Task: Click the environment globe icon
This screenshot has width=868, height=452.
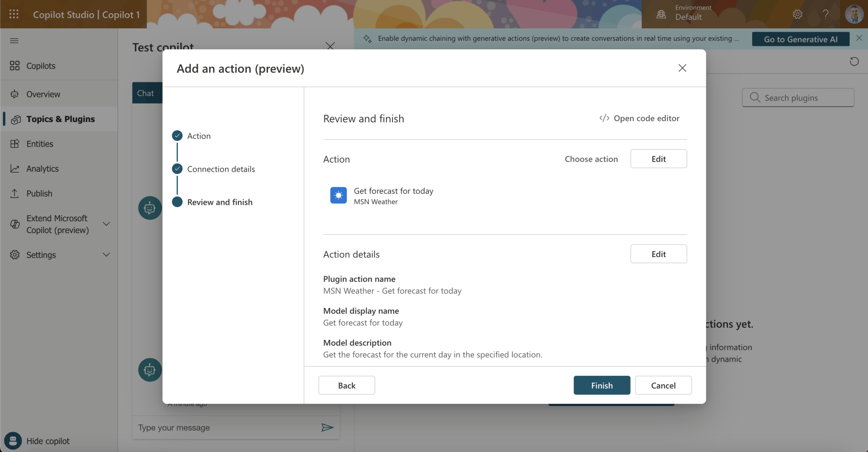Action: (661, 14)
